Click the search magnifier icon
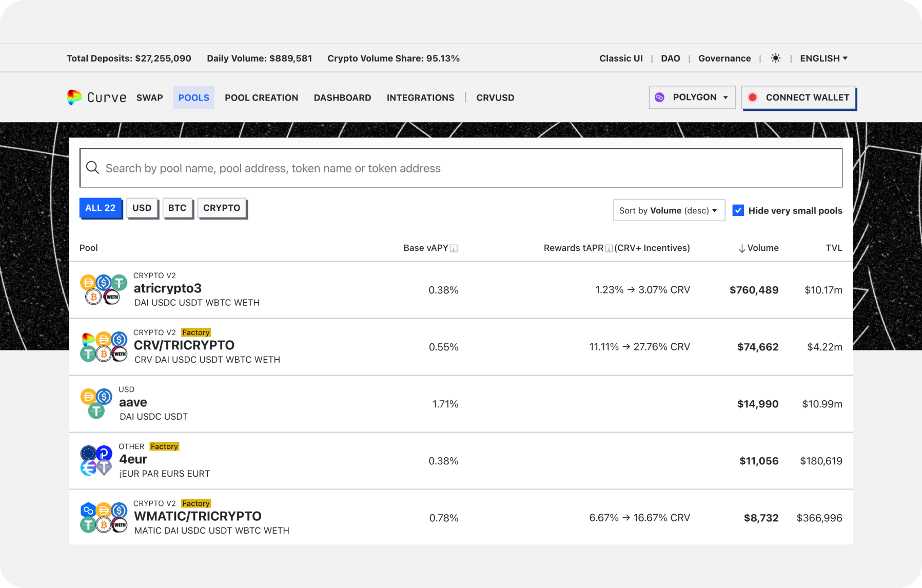922x588 pixels. (x=92, y=168)
